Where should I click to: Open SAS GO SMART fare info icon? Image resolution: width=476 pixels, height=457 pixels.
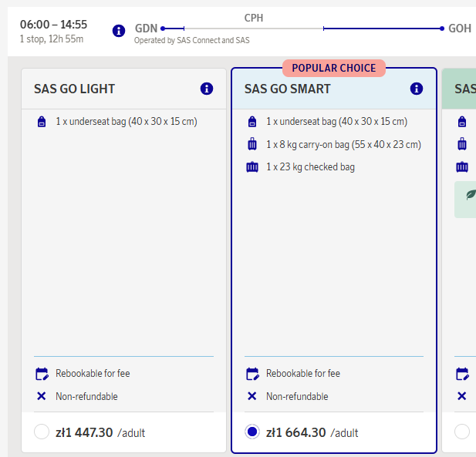click(417, 89)
